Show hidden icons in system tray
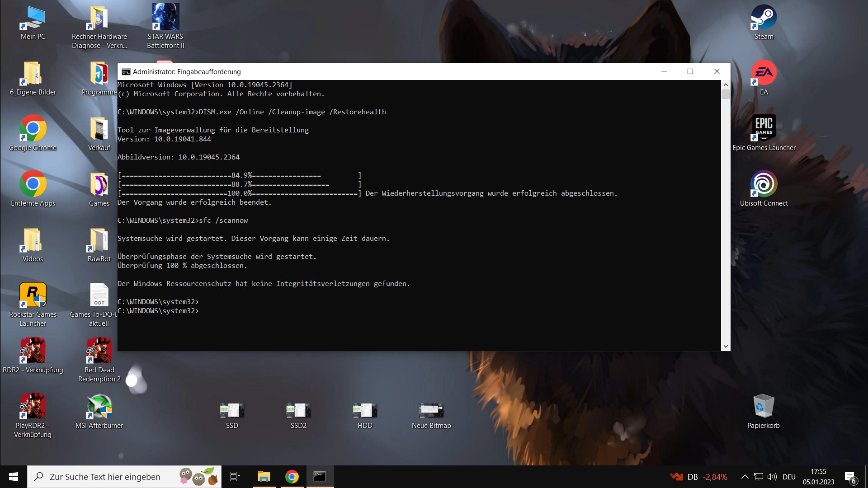The image size is (868, 488). (x=745, y=477)
